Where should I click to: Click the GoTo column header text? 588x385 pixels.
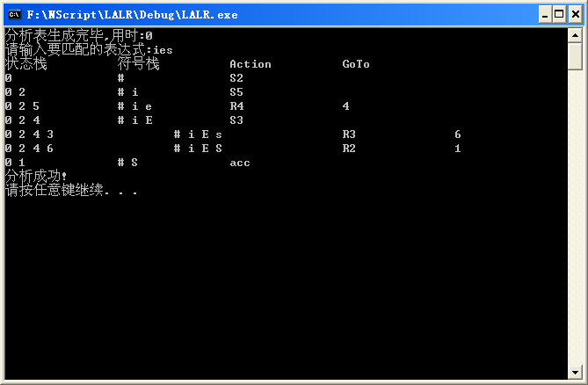(355, 64)
